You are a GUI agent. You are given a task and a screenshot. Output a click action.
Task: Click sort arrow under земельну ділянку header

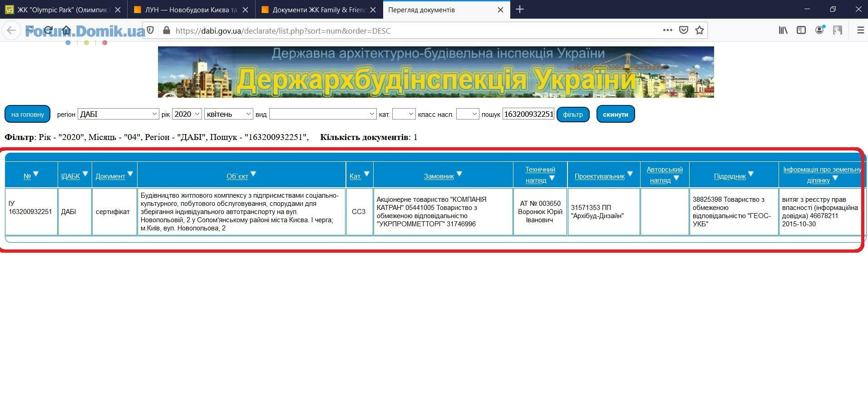(835, 178)
